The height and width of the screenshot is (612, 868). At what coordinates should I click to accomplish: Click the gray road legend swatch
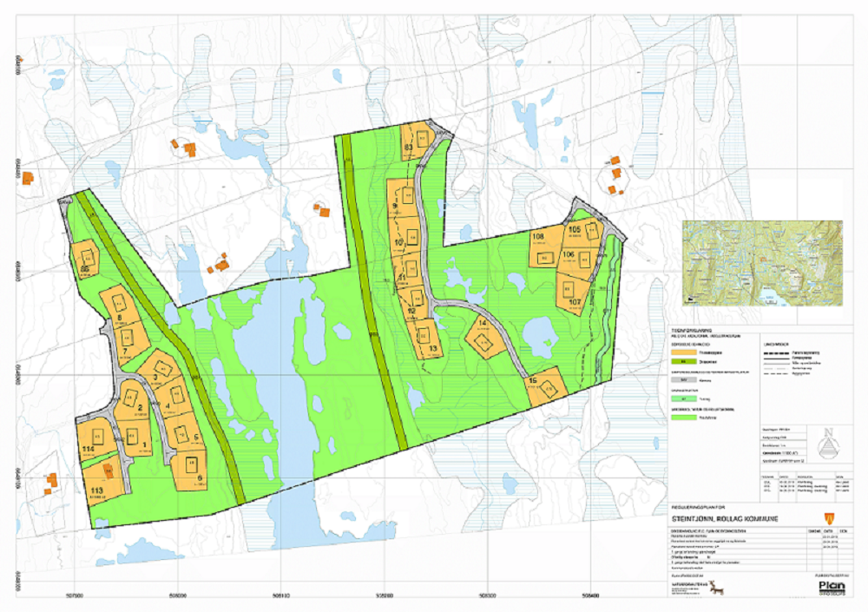pos(683,380)
